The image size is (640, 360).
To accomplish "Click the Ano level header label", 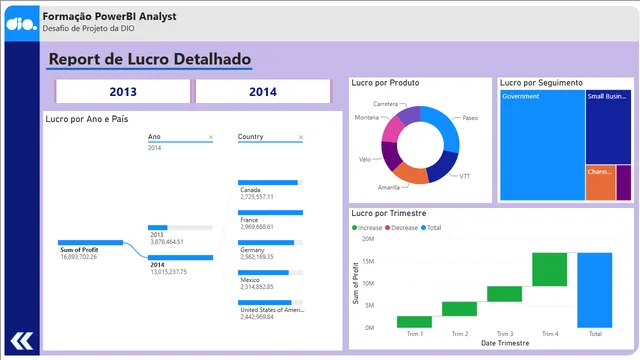I will [x=154, y=137].
